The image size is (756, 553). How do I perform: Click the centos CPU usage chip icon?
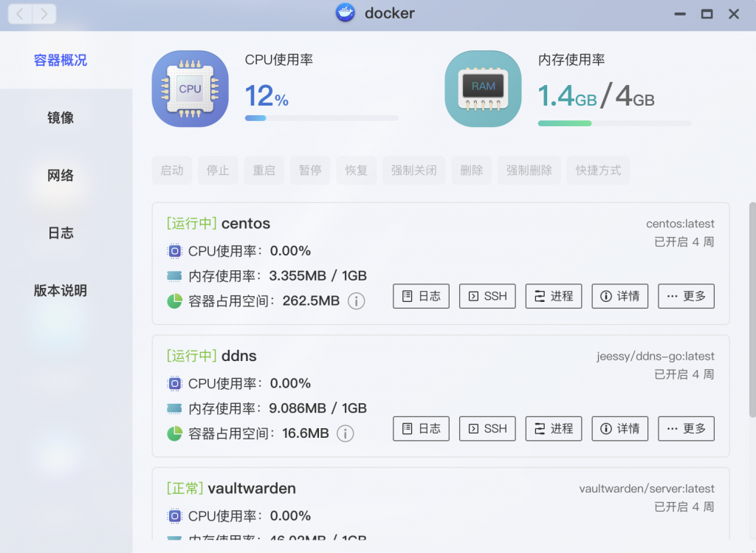(x=174, y=251)
